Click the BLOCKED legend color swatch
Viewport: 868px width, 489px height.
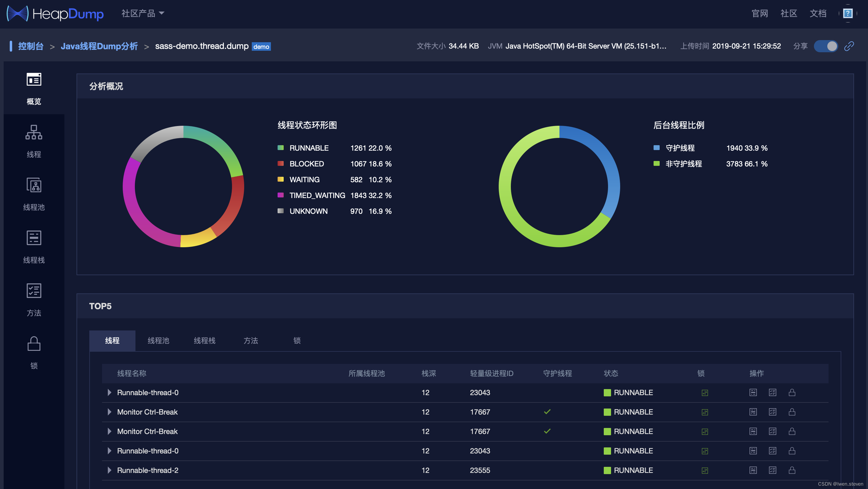pos(280,163)
